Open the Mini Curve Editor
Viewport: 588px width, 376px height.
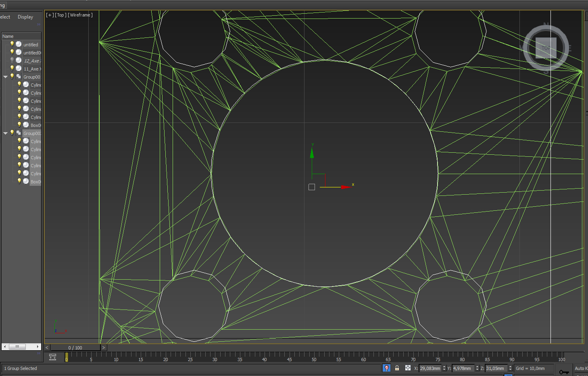click(x=52, y=357)
